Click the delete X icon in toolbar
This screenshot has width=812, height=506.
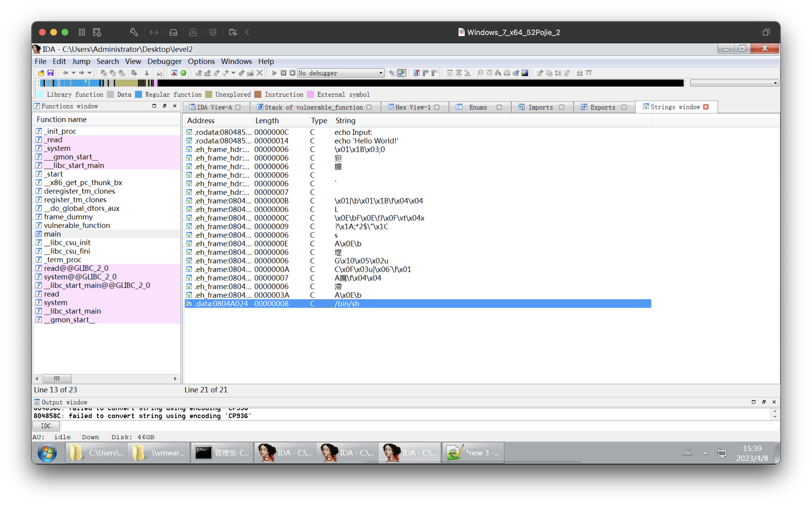(260, 73)
